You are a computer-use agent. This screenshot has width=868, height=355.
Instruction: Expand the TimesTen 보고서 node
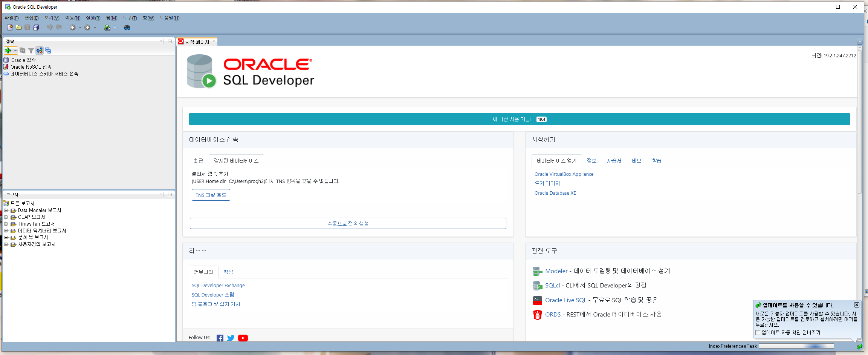pyautogui.click(x=6, y=224)
